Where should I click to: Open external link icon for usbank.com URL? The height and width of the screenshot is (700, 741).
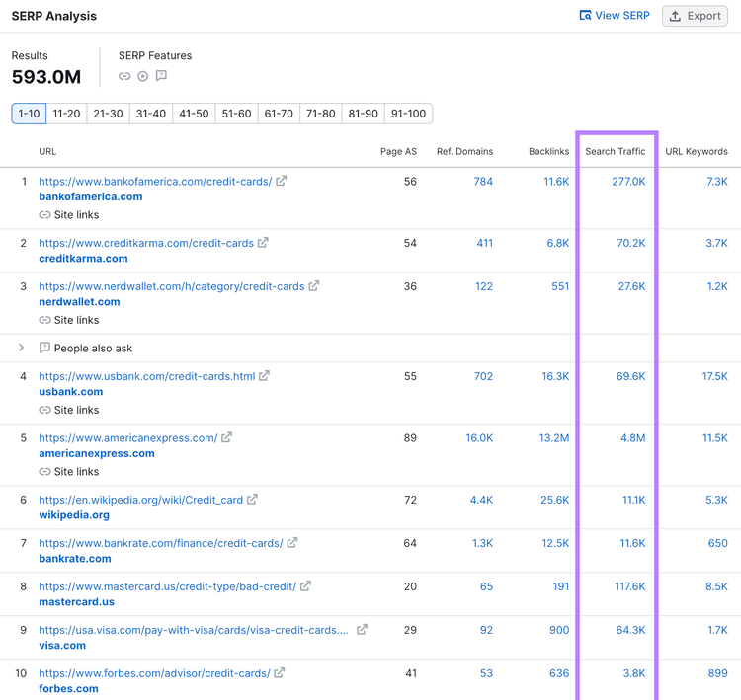pos(264,376)
